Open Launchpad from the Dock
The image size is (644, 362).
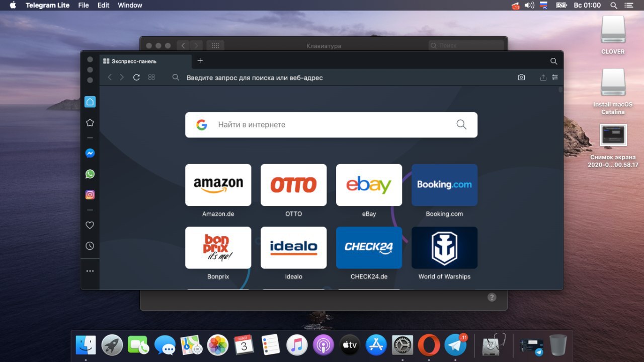(112, 345)
